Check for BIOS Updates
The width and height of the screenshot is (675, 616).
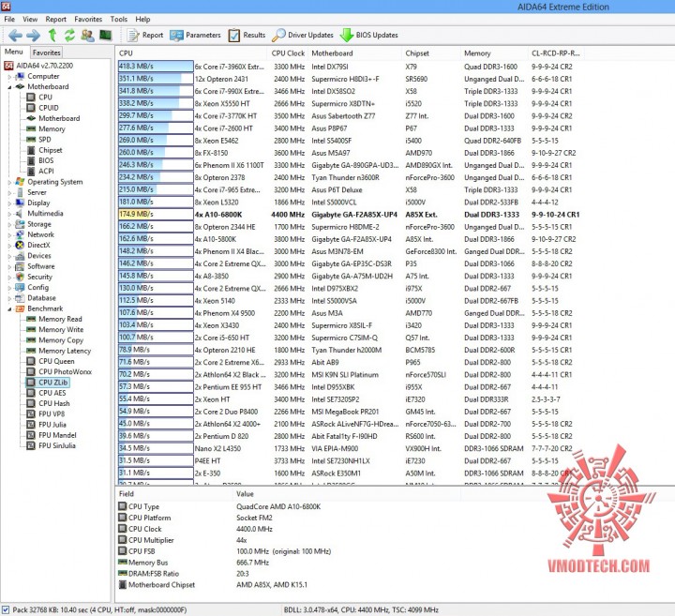tap(369, 35)
